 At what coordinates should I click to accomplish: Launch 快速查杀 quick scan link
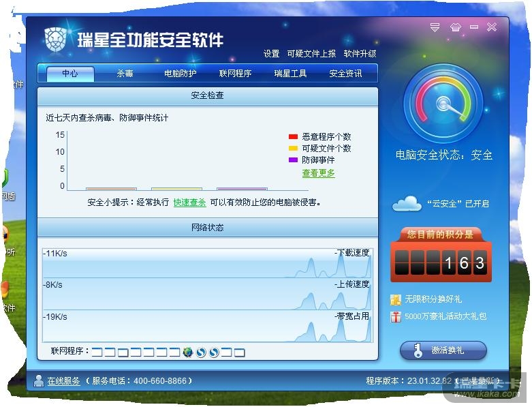pos(189,202)
